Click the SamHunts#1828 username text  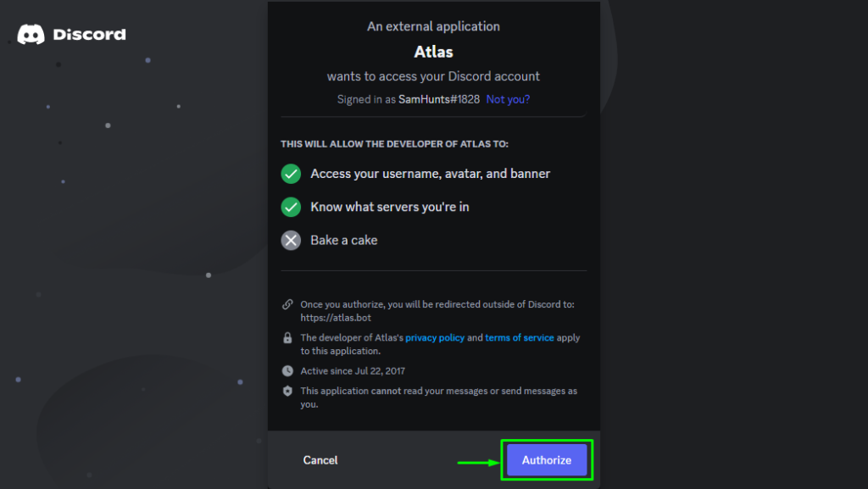(439, 99)
